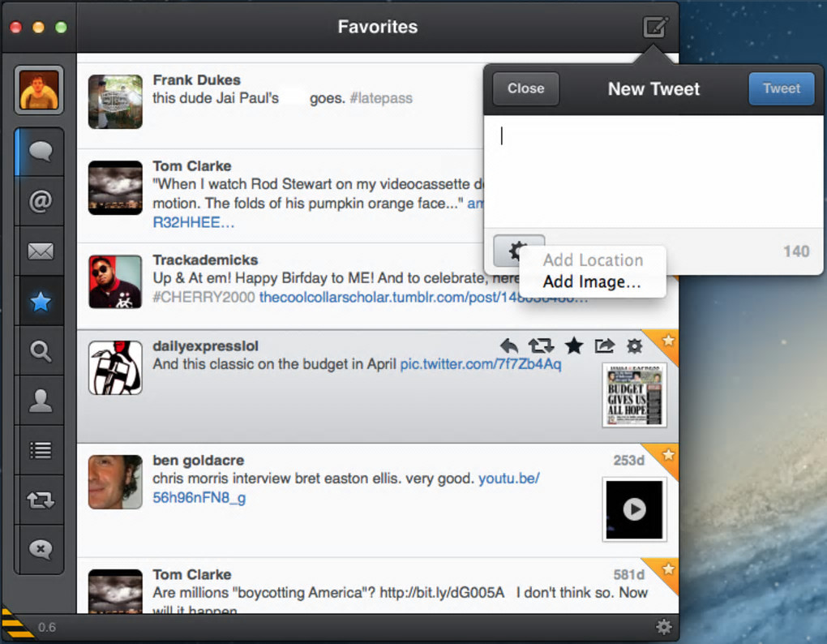Open the compose new tweet icon
Image resolution: width=827 pixels, height=644 pixels.
point(655,27)
